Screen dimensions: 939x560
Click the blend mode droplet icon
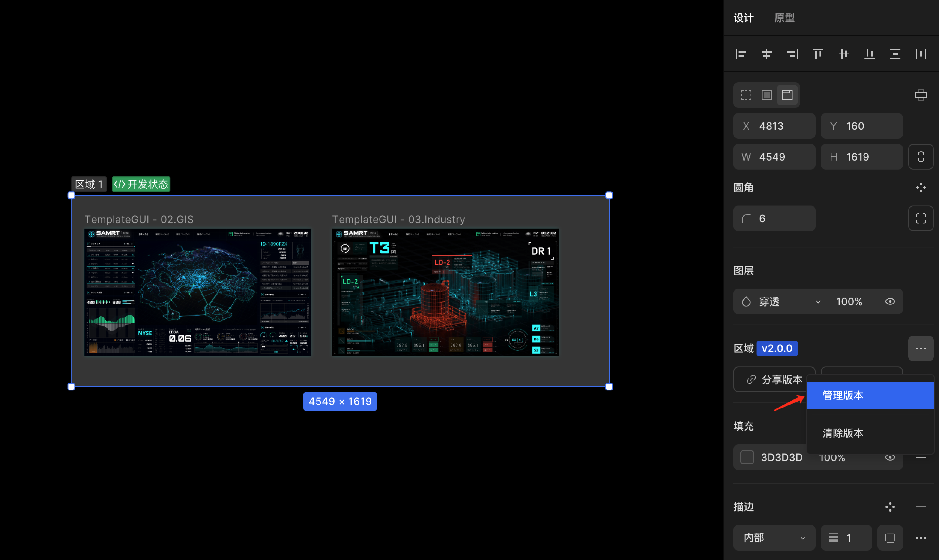(x=746, y=302)
